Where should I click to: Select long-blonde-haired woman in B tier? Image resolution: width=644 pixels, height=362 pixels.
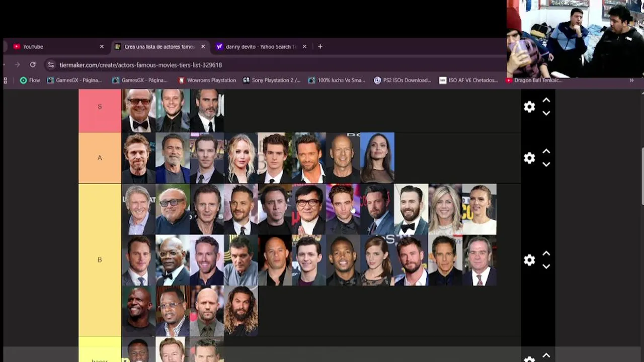pyautogui.click(x=445, y=209)
